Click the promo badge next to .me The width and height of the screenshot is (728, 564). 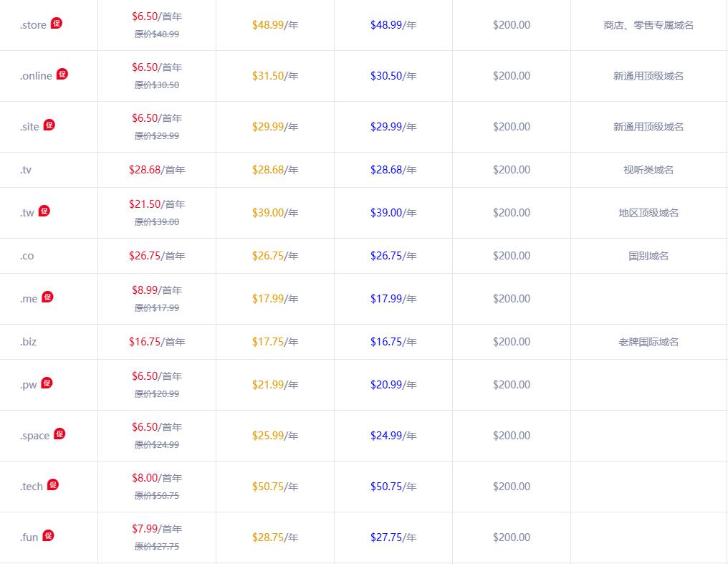[47, 297]
